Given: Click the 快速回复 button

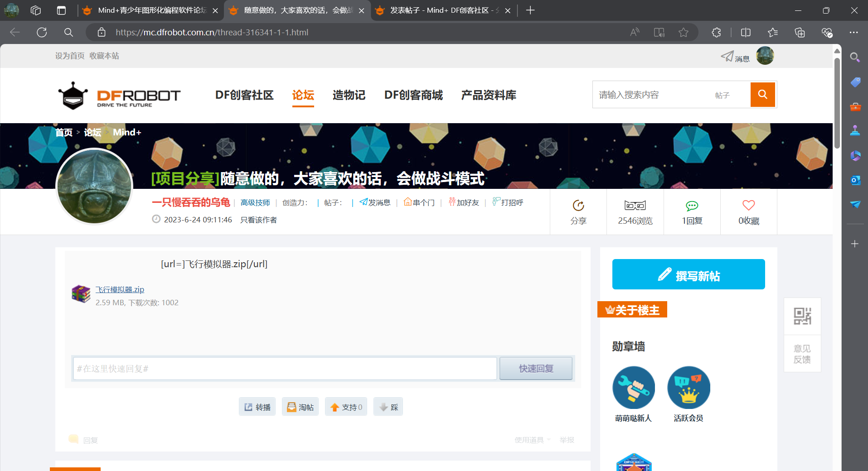Looking at the screenshot, I should (536, 369).
